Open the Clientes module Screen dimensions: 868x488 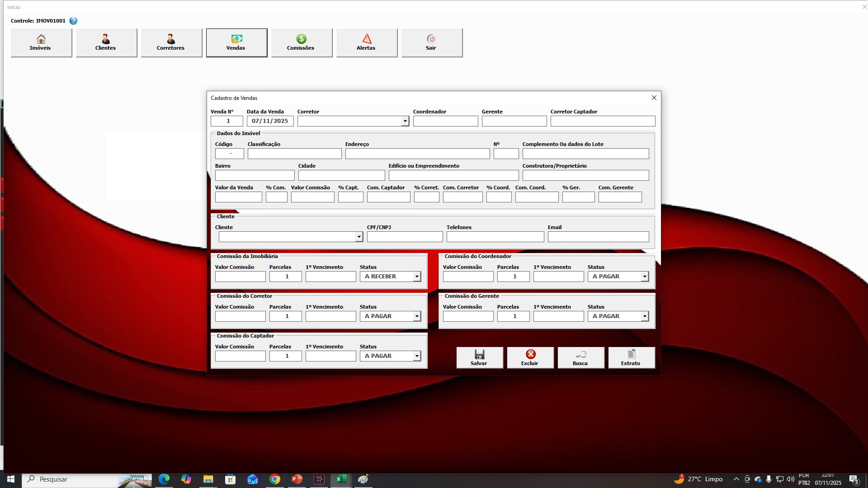tap(106, 43)
